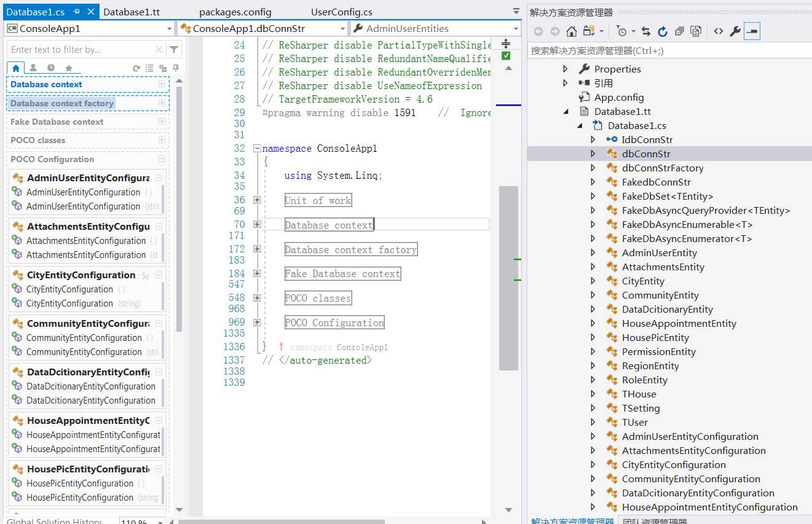Open View Code with the angle-brackets icon
Screen dimensions: 812x524
[718, 31]
